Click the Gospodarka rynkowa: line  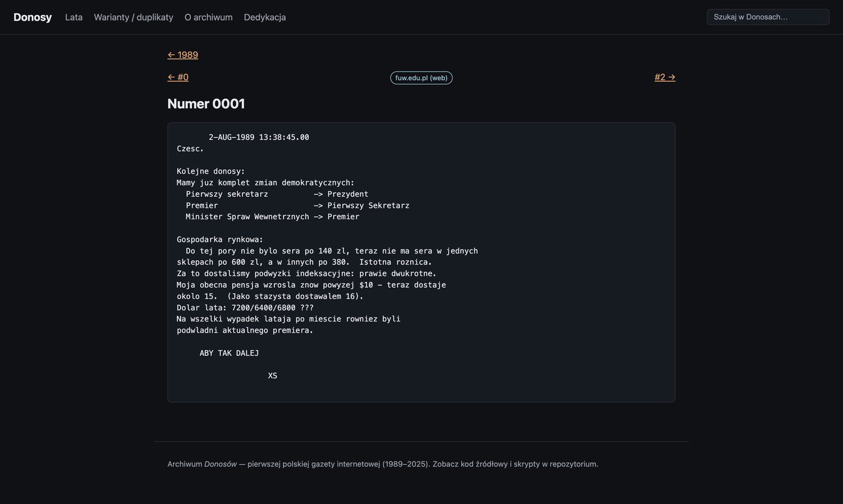point(220,240)
